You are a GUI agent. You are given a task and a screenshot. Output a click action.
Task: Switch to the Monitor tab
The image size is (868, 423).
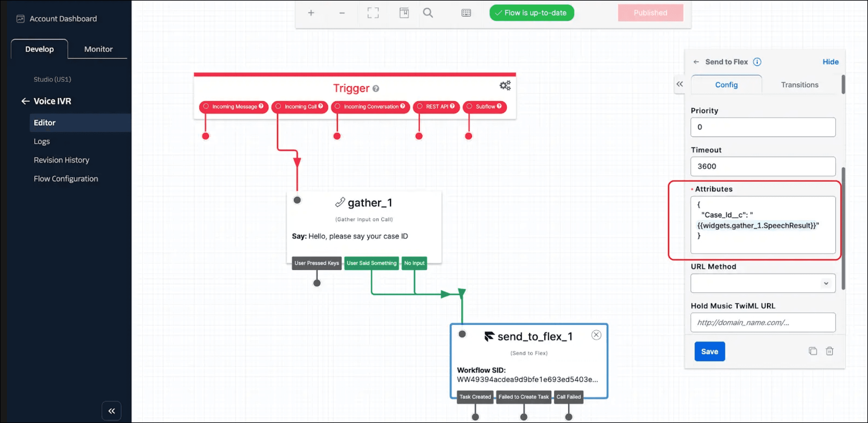[x=98, y=49]
